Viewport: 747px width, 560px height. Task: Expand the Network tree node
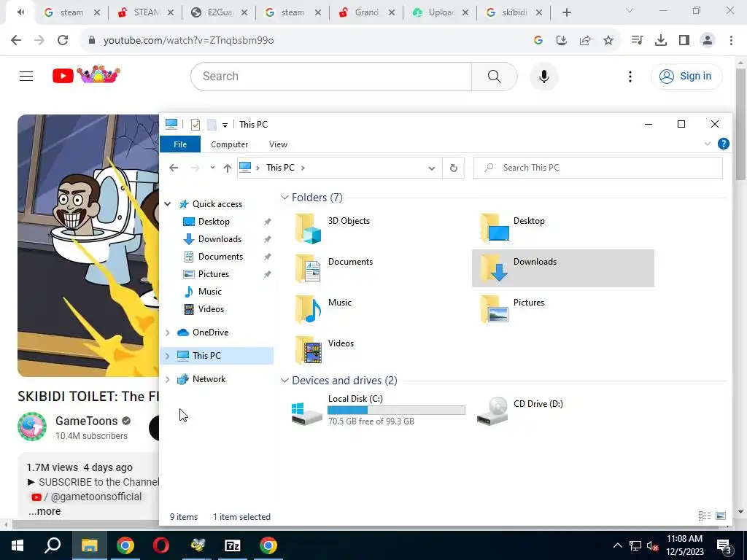168,379
